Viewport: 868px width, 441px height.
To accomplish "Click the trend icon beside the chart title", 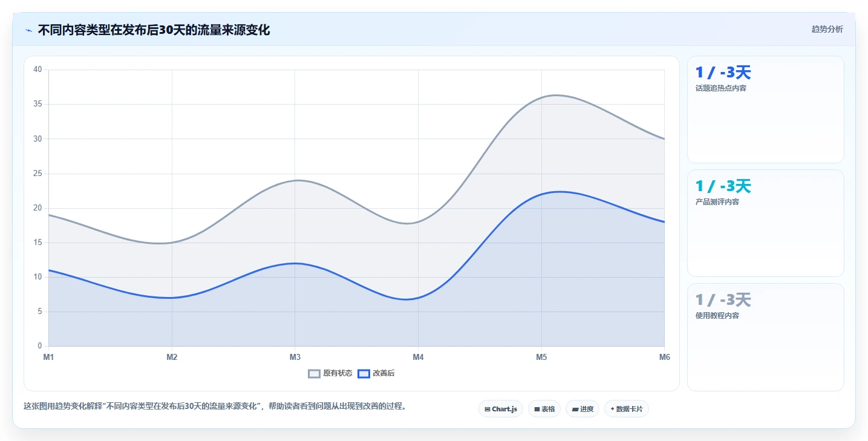I will coord(28,30).
